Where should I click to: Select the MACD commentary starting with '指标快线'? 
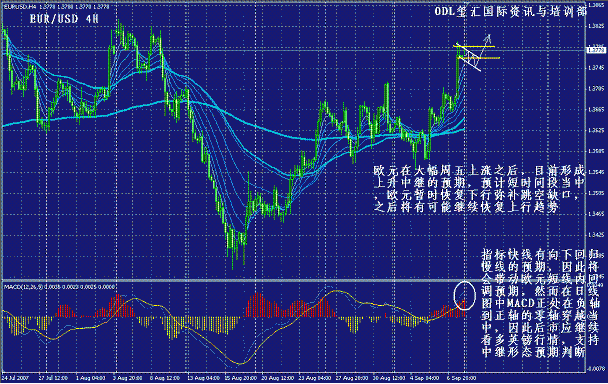540,303
